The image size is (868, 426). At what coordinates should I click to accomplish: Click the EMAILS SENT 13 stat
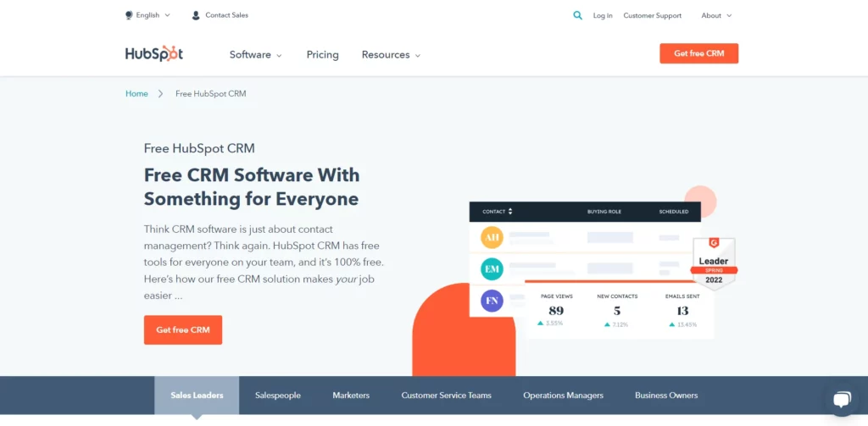pos(682,310)
